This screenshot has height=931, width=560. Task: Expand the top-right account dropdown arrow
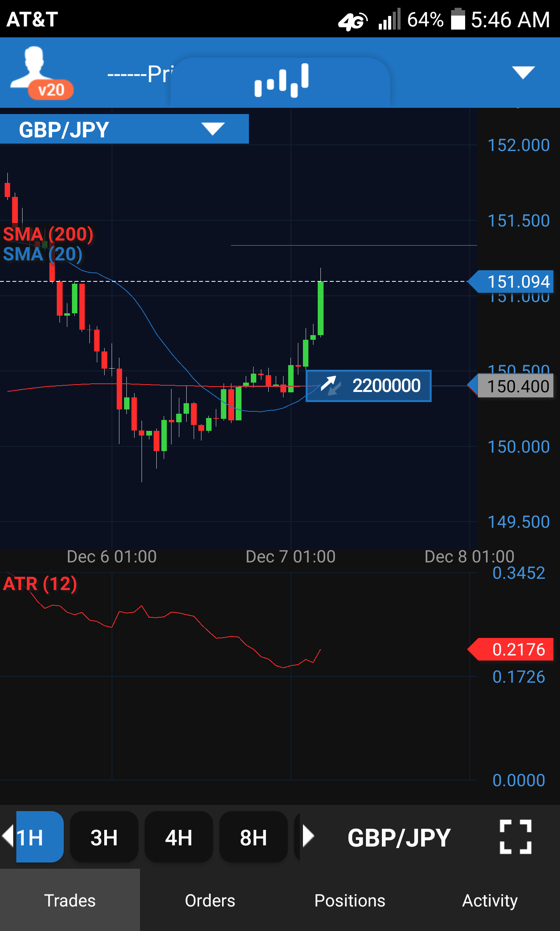coord(523,72)
